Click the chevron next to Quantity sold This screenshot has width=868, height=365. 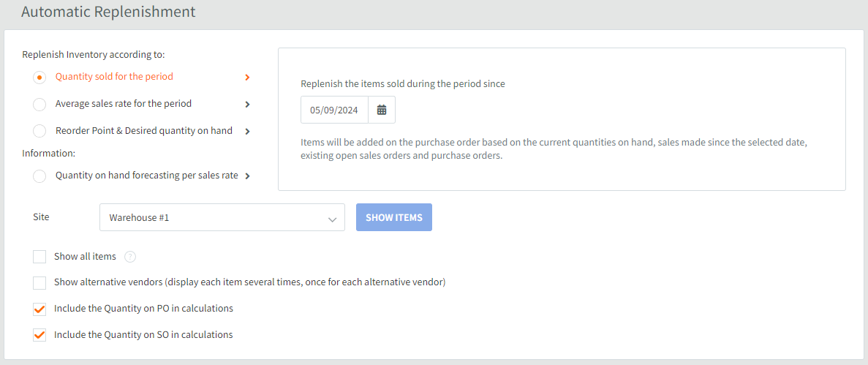point(247,78)
